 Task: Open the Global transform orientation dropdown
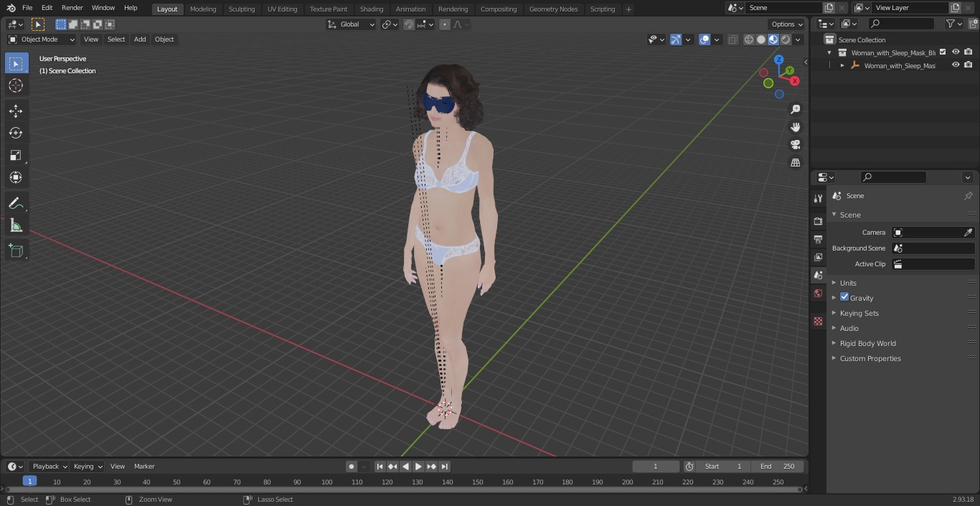[x=352, y=24]
